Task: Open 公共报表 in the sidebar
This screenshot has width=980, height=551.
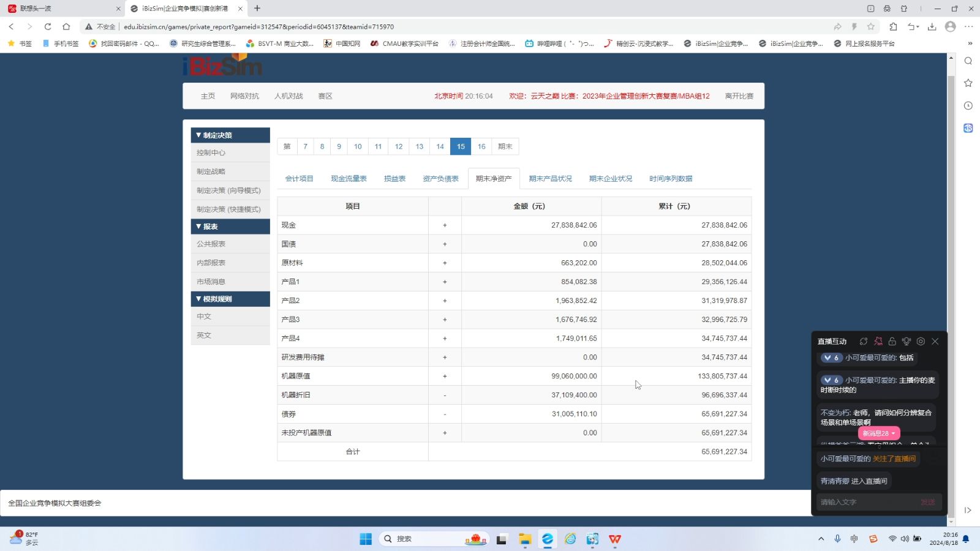Action: coord(230,244)
